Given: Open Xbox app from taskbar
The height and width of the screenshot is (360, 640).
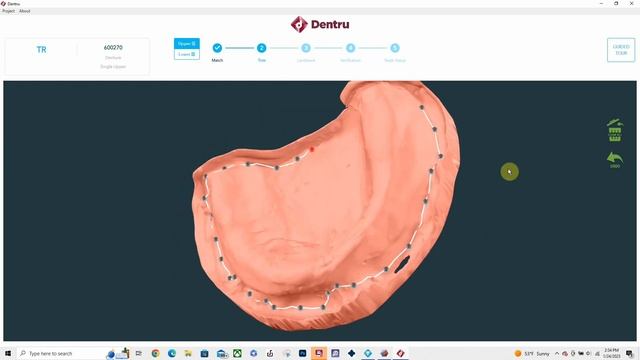Looking at the screenshot, I should (237, 353).
